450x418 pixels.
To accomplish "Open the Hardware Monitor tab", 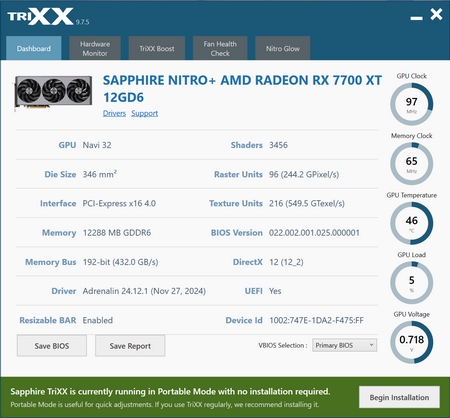I will point(95,48).
